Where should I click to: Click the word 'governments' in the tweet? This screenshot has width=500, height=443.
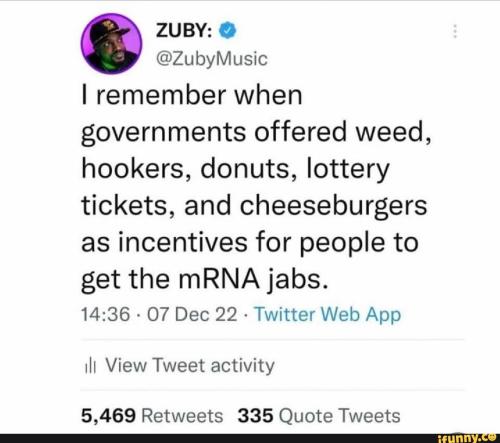pyautogui.click(x=164, y=133)
